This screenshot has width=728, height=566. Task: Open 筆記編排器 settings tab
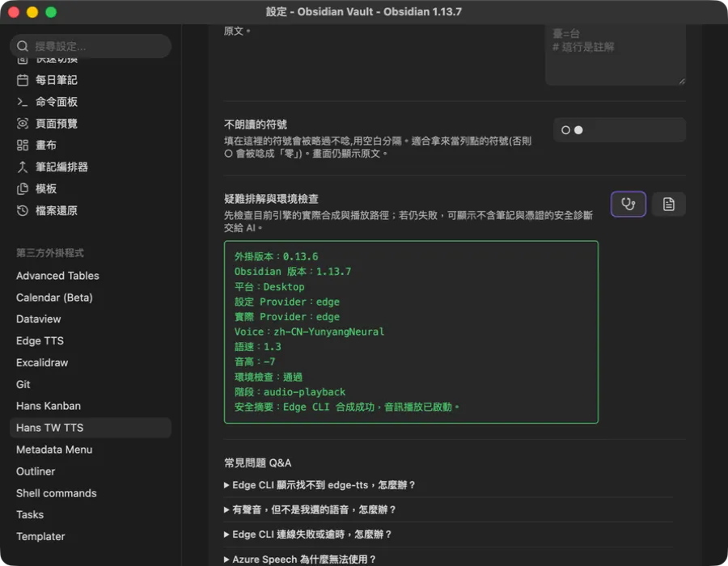click(x=91, y=167)
